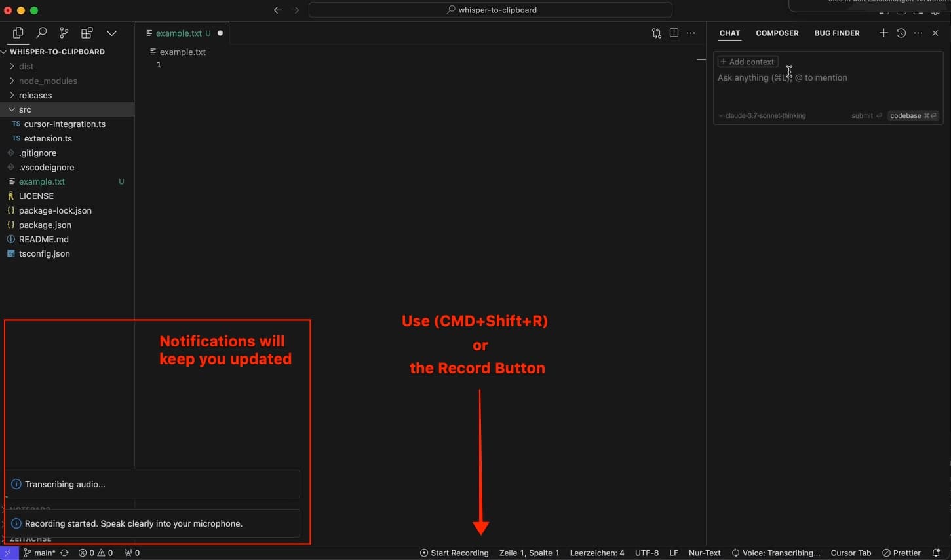Click Voice: Transcribing status item
951x560 pixels.
pos(776,553)
